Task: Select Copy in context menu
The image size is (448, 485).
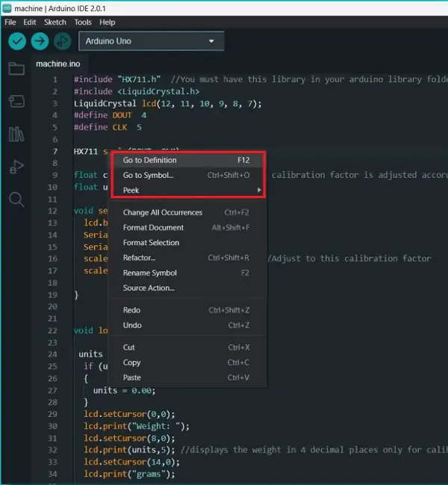Action: (188, 362)
